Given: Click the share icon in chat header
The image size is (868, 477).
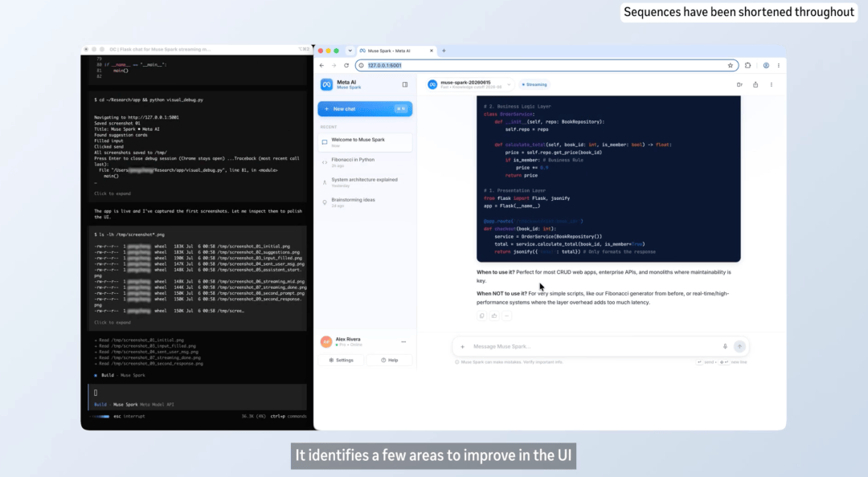Looking at the screenshot, I should pos(755,84).
